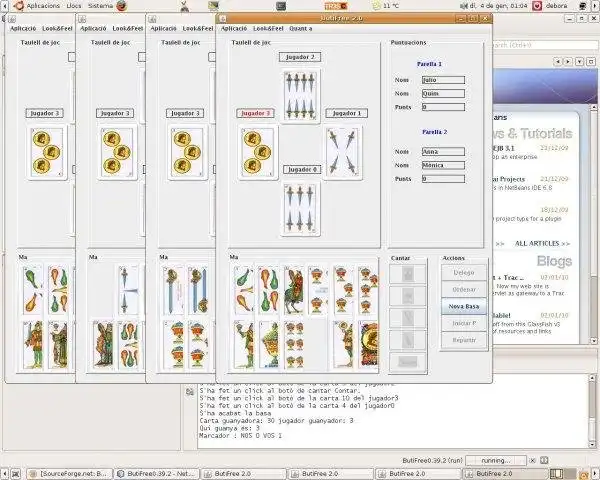600x480 pixels.
Task: Click the Julio name field
Action: (x=443, y=78)
